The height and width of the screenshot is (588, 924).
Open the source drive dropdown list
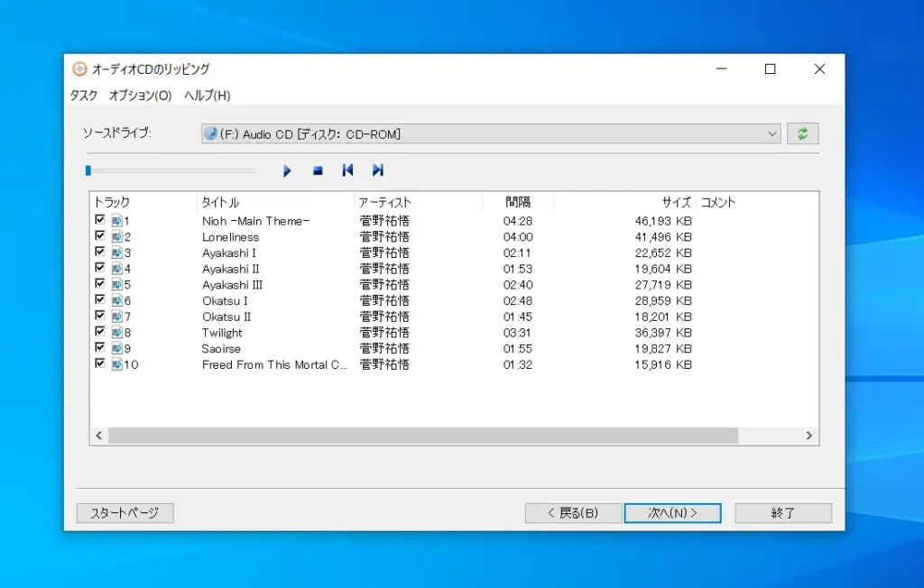click(772, 132)
